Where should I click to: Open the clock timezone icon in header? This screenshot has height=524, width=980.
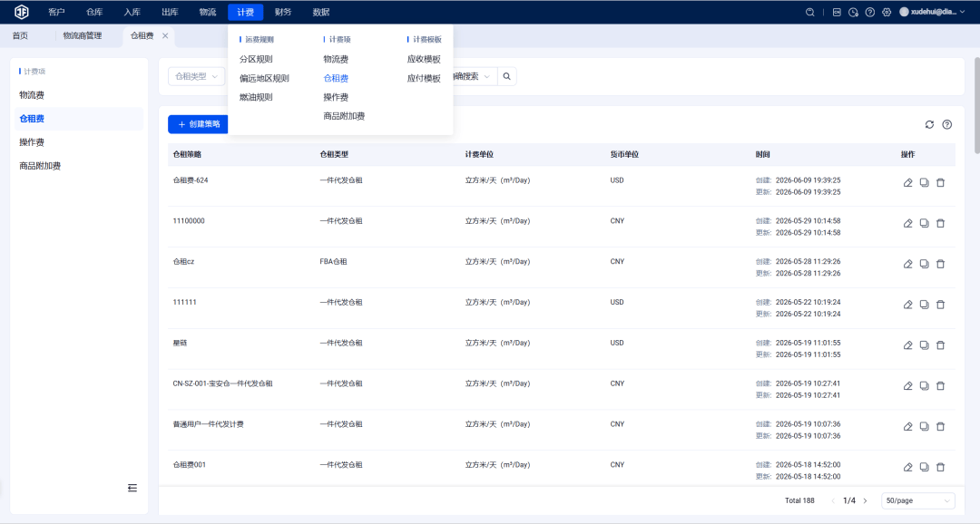tap(853, 12)
